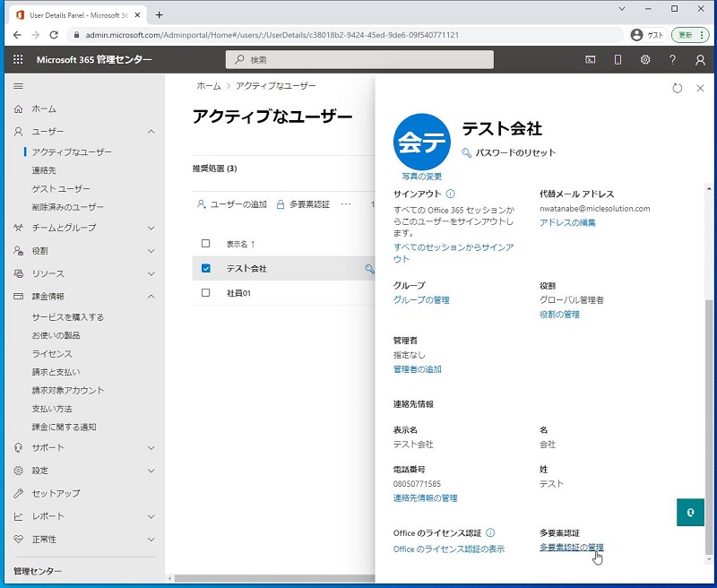Image resolution: width=717 pixels, height=588 pixels.
Task: Open ゲスト ユーザー in the sidebar
Action: (61, 188)
